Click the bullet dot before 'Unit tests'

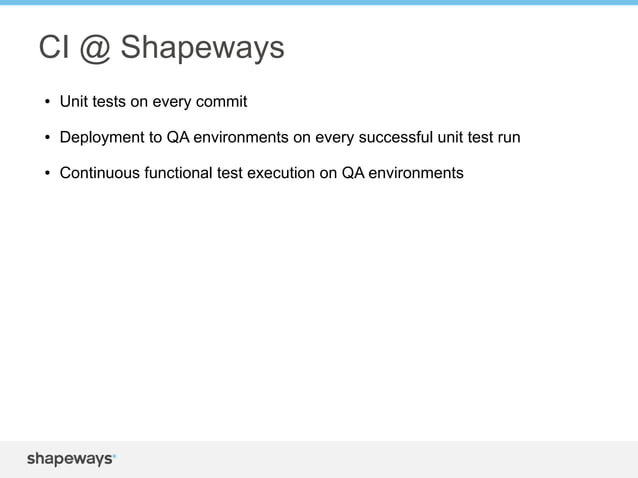pos(47,102)
